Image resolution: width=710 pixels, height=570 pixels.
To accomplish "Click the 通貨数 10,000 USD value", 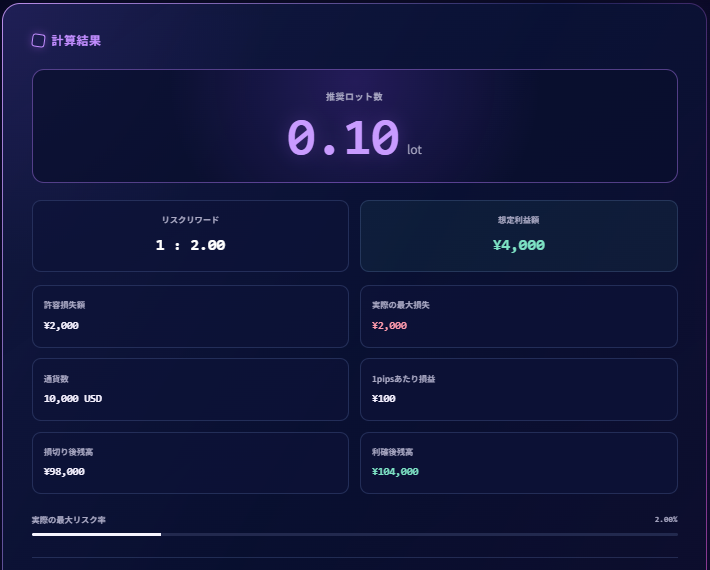I will pos(73,398).
